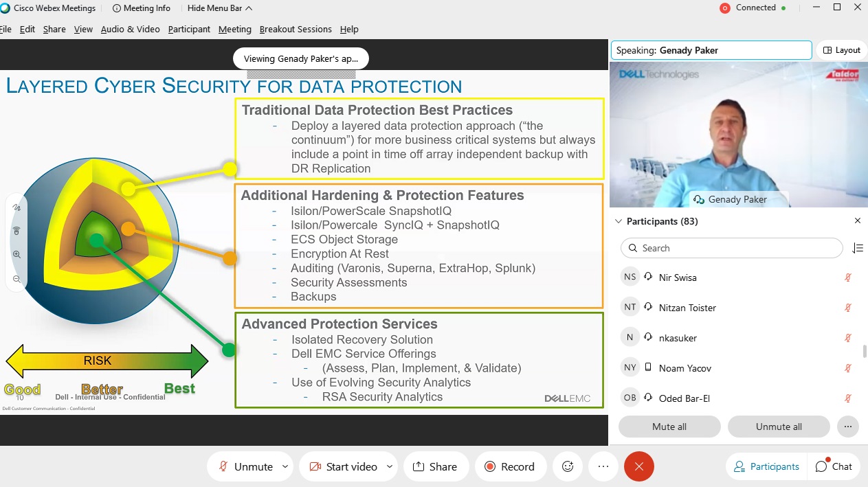
Task: Open the reactions smiley button
Action: coord(568,466)
